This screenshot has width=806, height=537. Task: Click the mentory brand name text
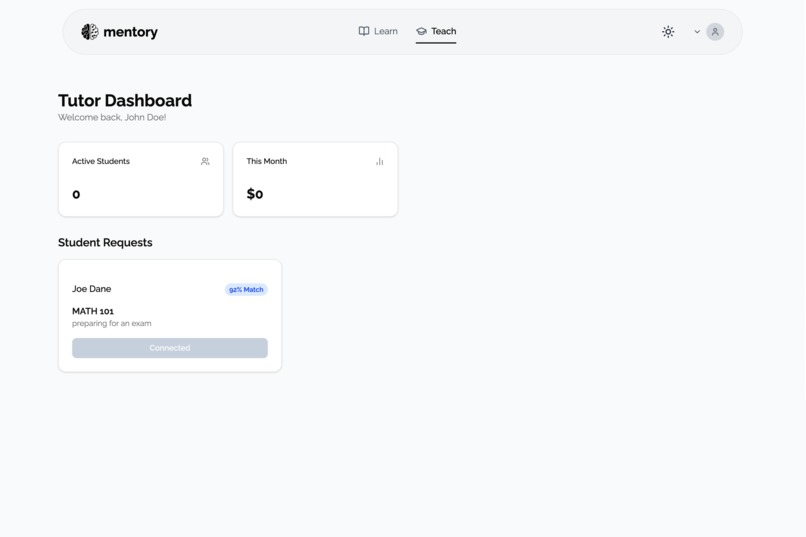point(131,32)
